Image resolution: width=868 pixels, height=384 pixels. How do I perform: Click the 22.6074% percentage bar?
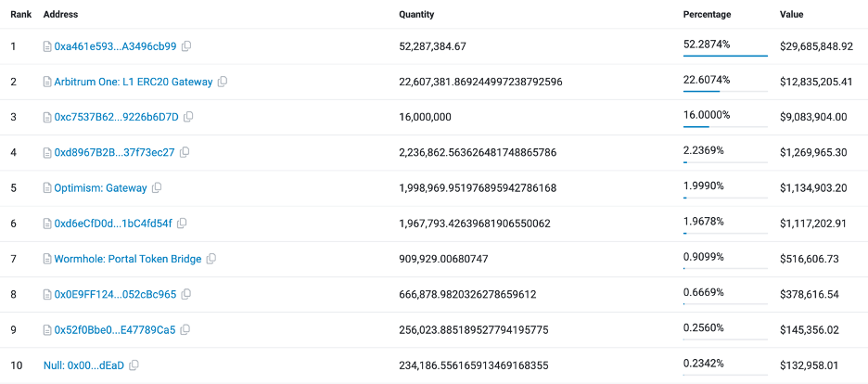[x=725, y=91]
